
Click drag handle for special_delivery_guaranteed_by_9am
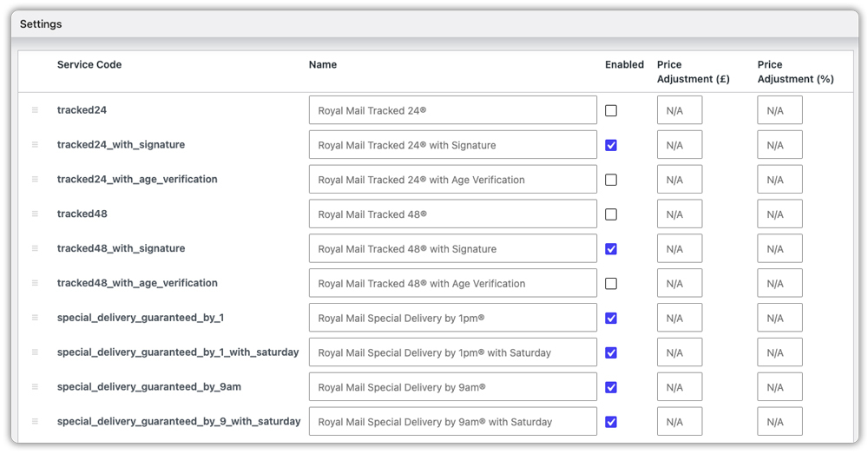[35, 387]
